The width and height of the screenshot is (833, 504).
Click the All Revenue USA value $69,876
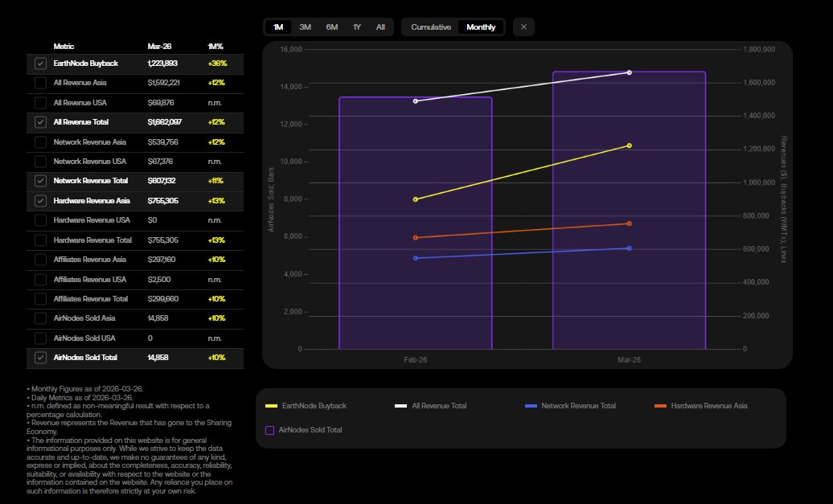161,103
